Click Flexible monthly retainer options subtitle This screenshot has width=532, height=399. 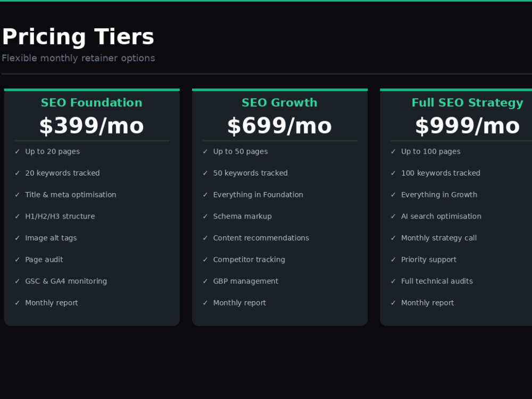[x=78, y=58]
